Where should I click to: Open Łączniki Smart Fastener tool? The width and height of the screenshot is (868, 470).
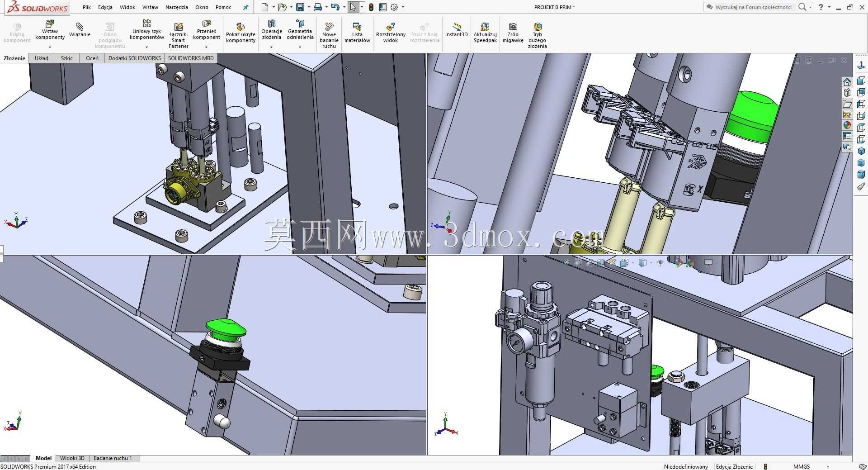[179, 35]
